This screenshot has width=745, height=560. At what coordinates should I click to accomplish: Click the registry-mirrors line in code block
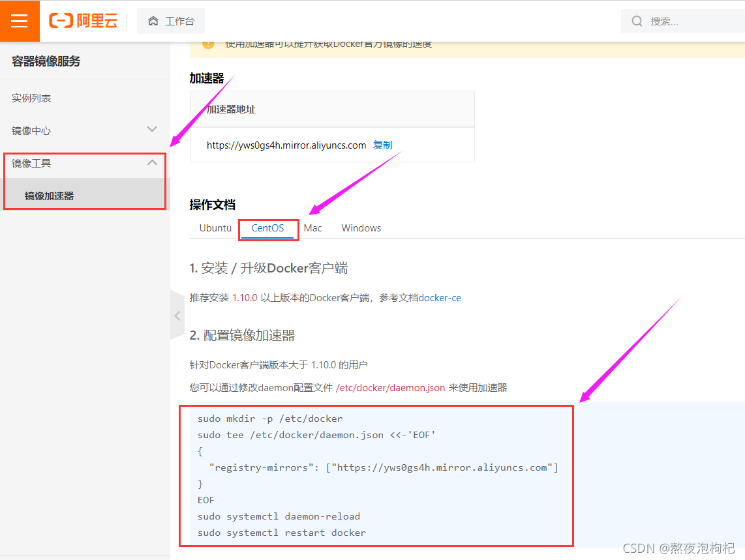384,467
